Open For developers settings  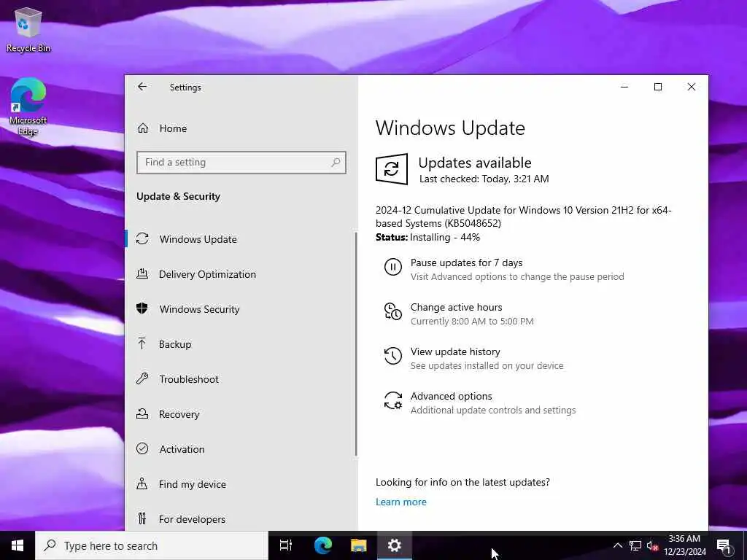point(241,519)
